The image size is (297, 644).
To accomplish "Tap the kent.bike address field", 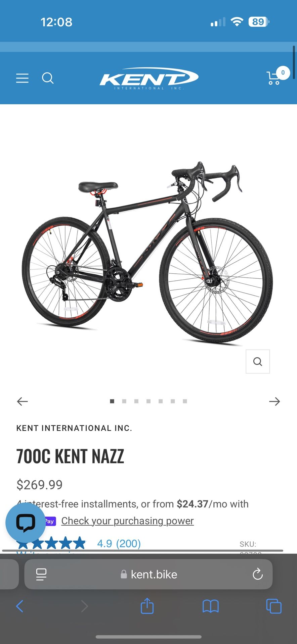I will point(148,574).
